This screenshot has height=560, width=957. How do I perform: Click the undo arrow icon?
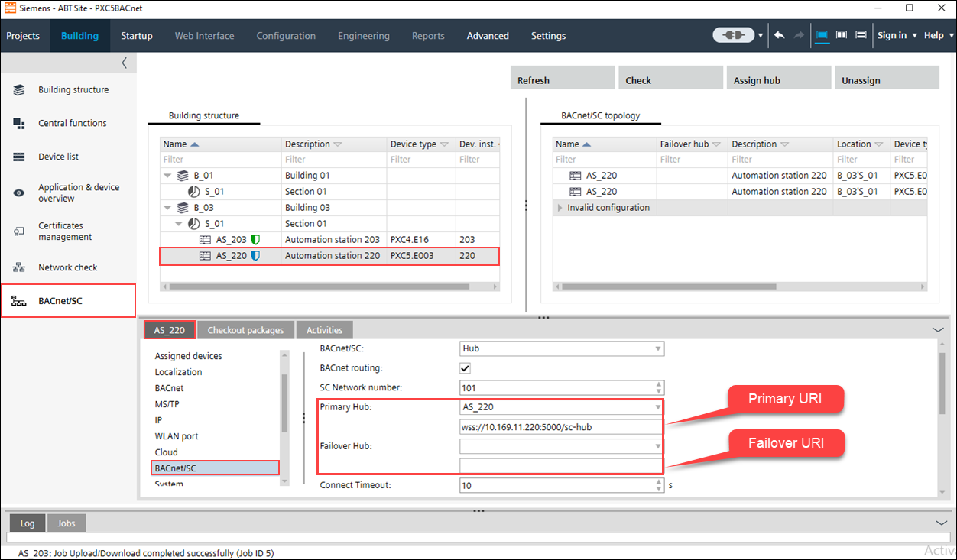tap(779, 36)
